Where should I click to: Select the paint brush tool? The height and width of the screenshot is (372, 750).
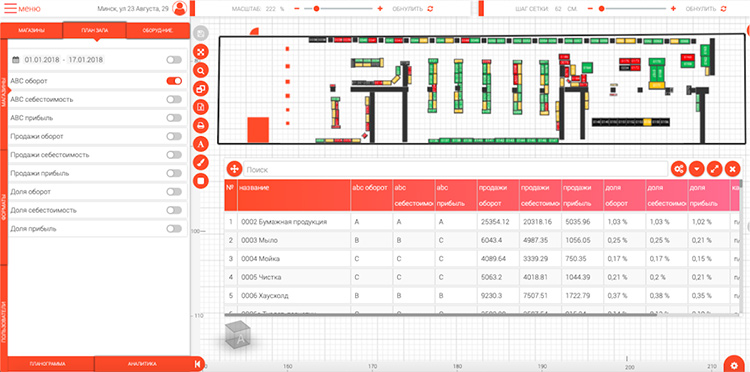pyautogui.click(x=200, y=163)
